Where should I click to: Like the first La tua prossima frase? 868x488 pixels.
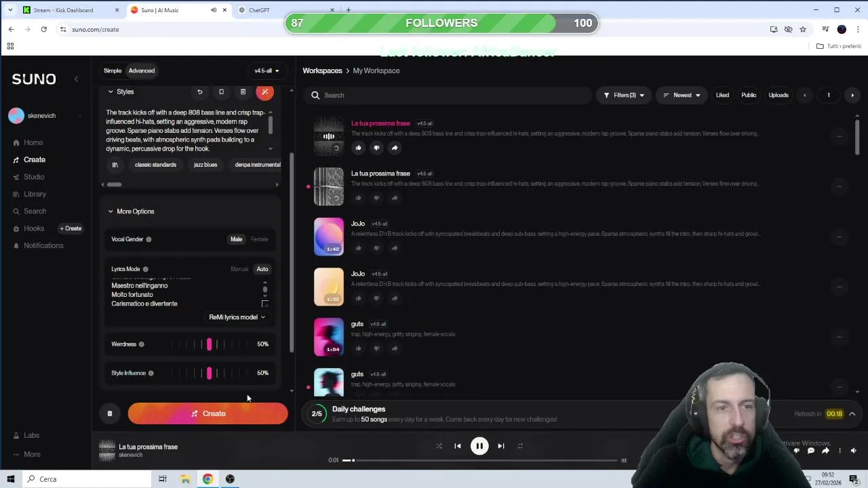coord(358,148)
